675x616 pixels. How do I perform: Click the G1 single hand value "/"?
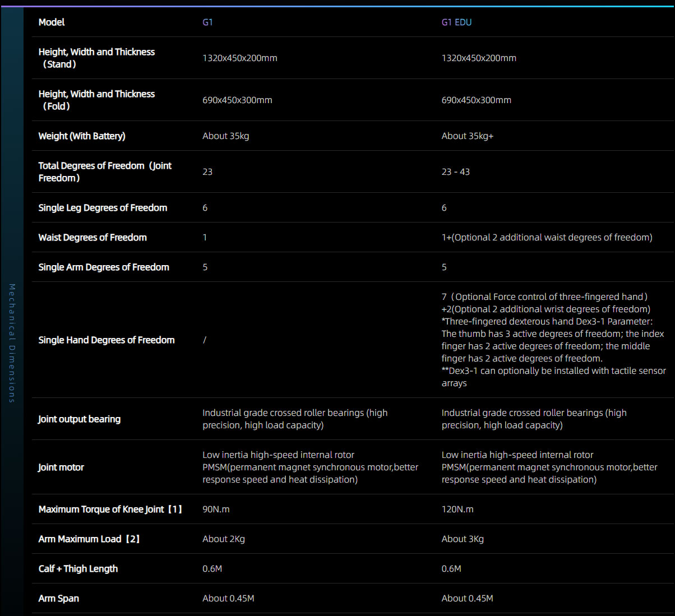(x=205, y=340)
